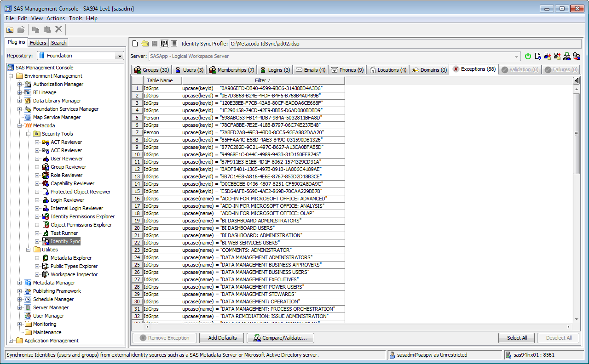Click the Select All button

pos(517,338)
